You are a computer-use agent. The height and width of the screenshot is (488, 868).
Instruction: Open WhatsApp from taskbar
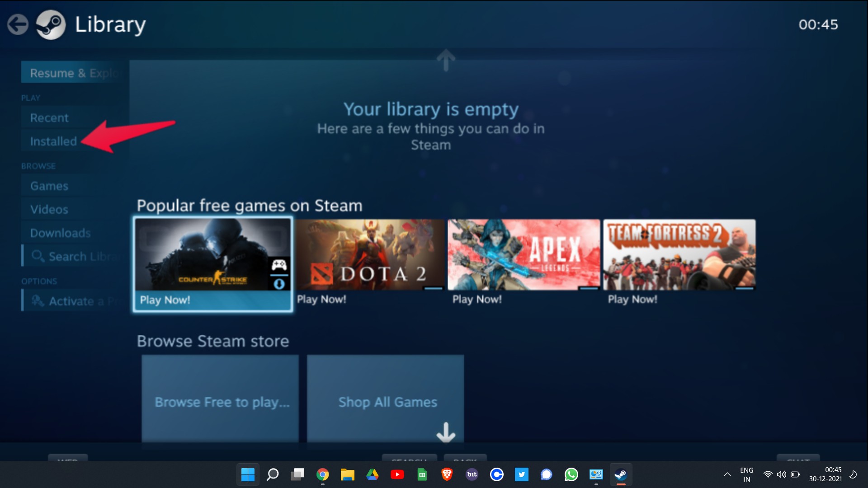(x=570, y=474)
